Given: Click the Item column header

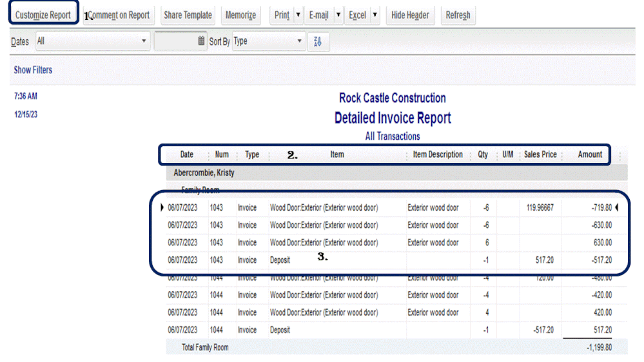Looking at the screenshot, I should pyautogui.click(x=337, y=155).
